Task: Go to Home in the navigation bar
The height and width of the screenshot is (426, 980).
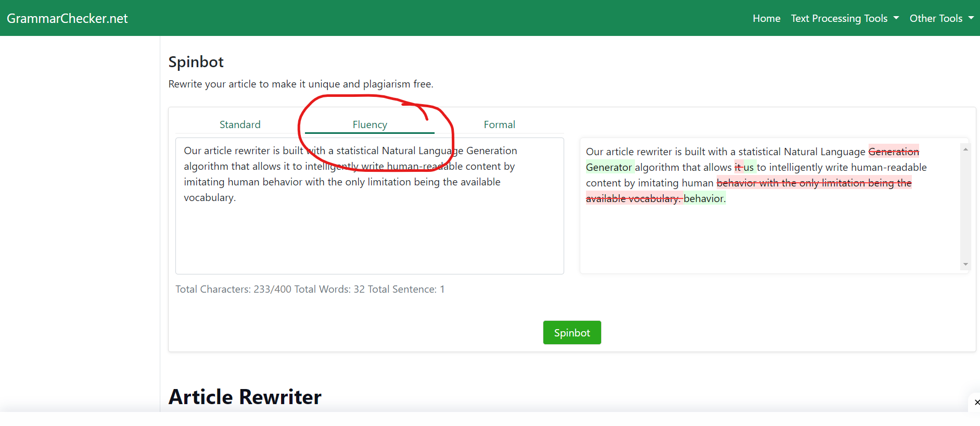Action: click(x=766, y=18)
